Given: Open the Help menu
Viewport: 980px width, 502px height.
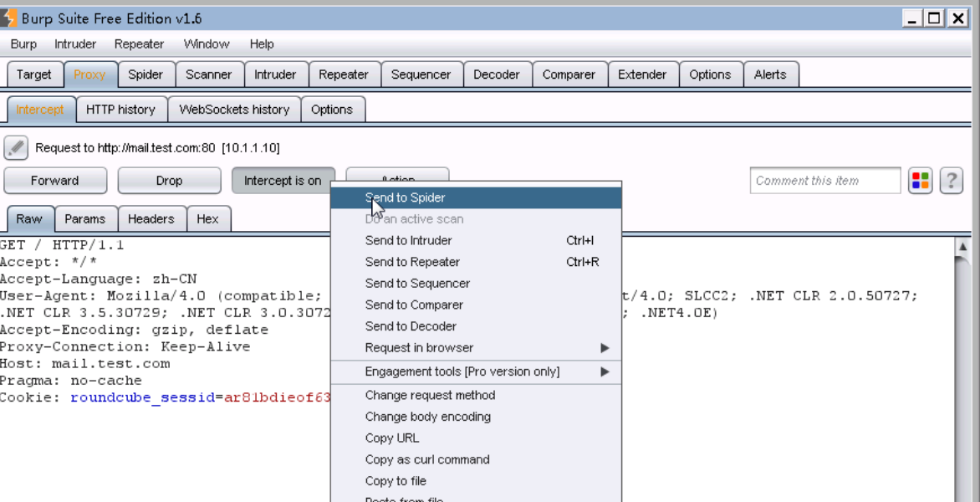Looking at the screenshot, I should click(x=261, y=44).
